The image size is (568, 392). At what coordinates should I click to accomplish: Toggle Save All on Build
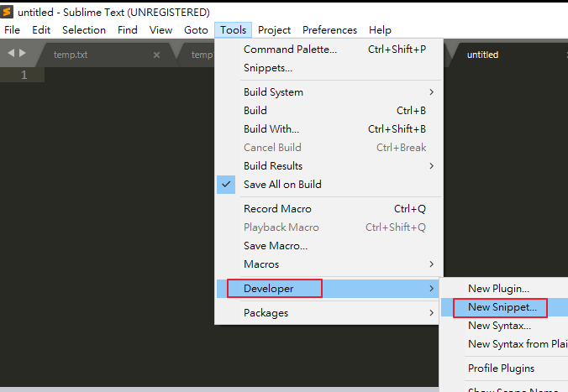click(x=329, y=185)
